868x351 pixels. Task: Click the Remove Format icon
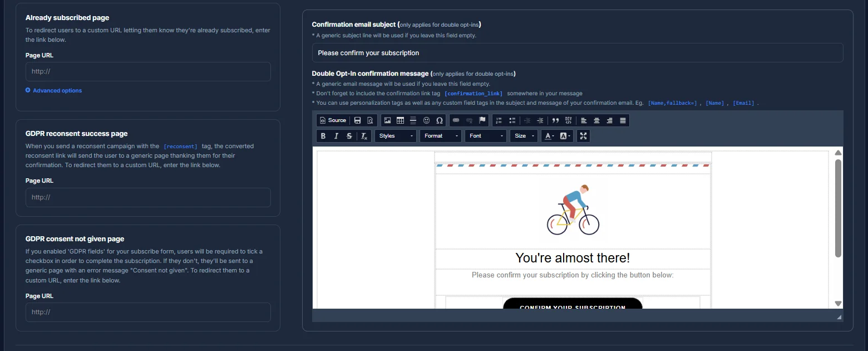pyautogui.click(x=364, y=136)
